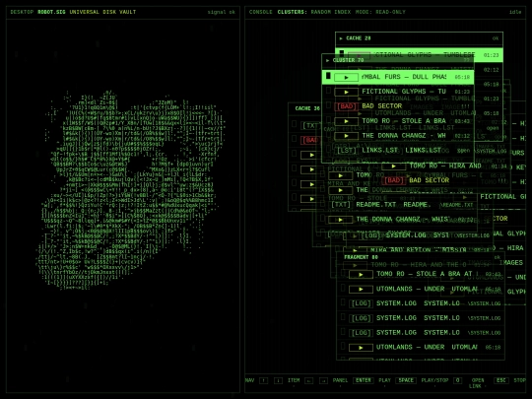Select CLUSTERS: in console header

pos(293,12)
